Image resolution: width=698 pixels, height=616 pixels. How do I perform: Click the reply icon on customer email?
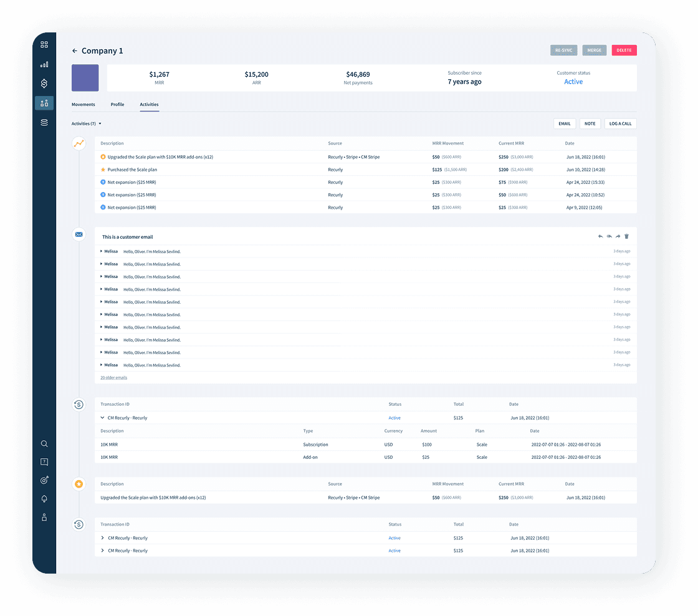click(x=601, y=236)
